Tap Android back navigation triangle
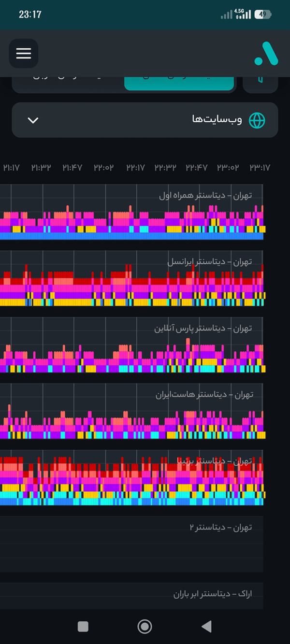The height and width of the screenshot is (644, 290). (x=206, y=627)
